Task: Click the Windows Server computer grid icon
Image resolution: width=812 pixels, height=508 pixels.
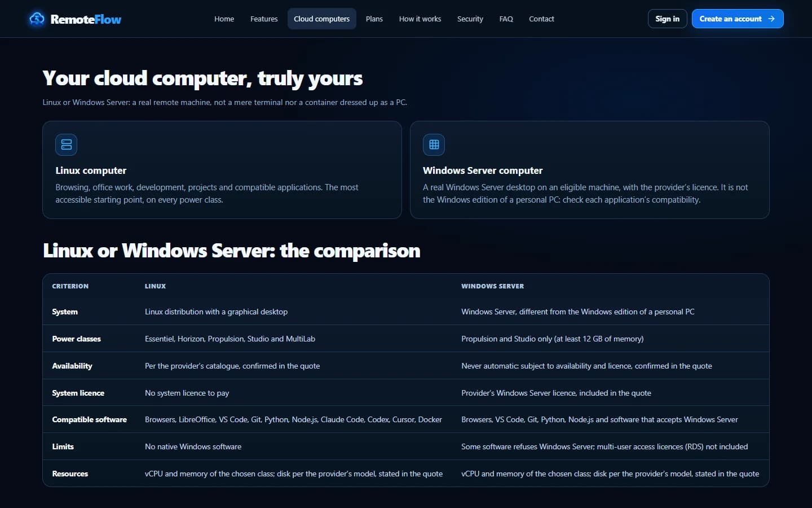Action: point(434,144)
